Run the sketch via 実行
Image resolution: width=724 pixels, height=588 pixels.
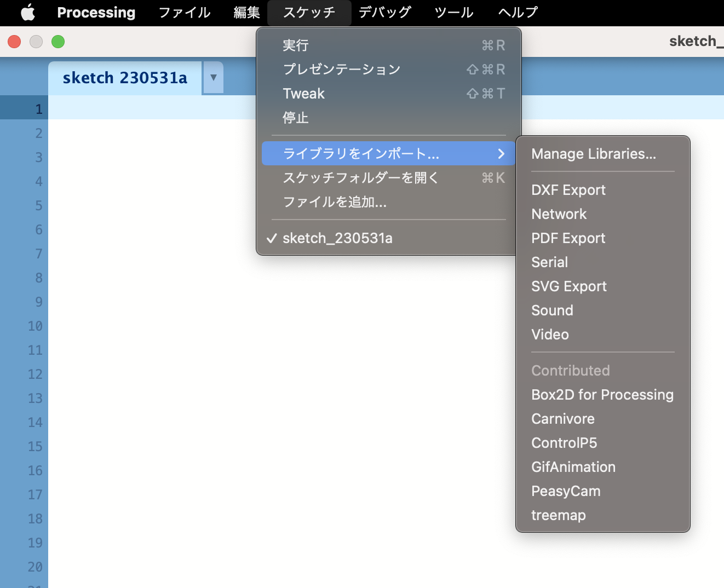296,45
